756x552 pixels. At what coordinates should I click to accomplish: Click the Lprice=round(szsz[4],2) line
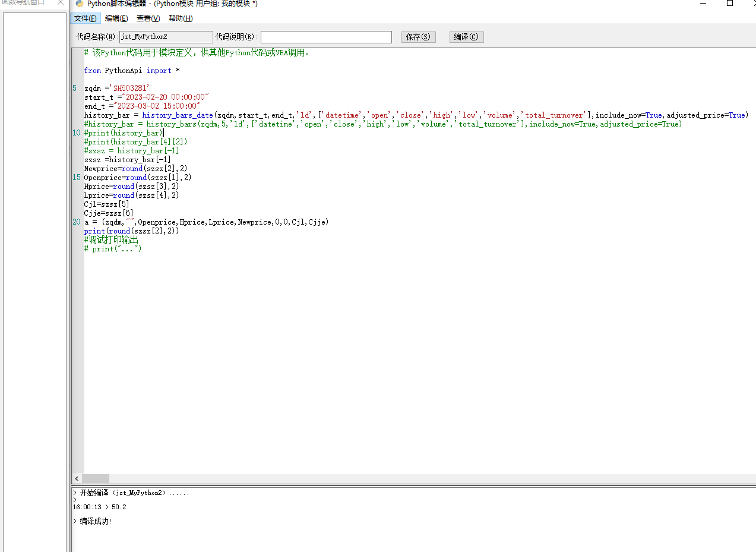(x=131, y=195)
